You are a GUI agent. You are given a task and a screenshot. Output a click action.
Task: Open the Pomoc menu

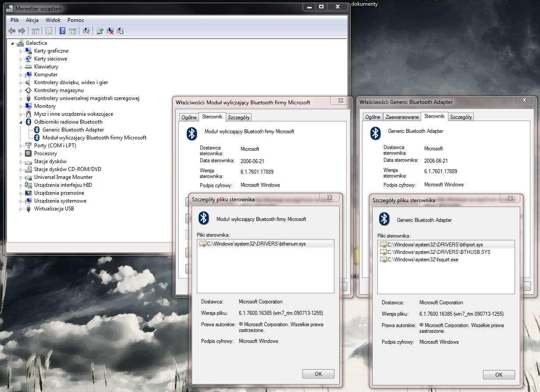click(76, 20)
